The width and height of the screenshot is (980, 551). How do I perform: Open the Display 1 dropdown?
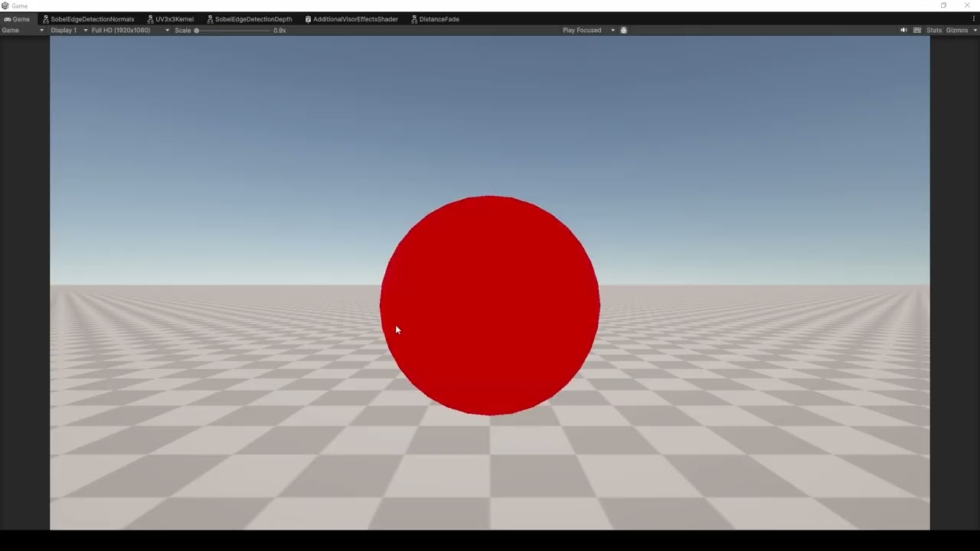[69, 31]
